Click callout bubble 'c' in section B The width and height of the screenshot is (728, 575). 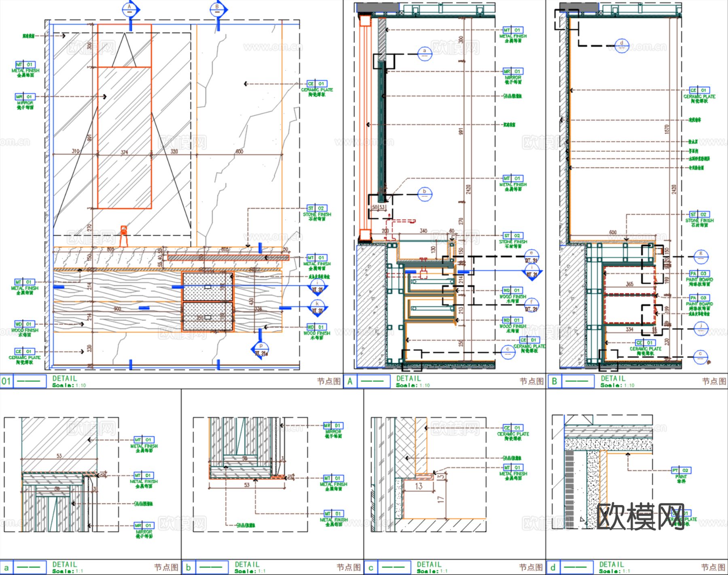coord(701,357)
